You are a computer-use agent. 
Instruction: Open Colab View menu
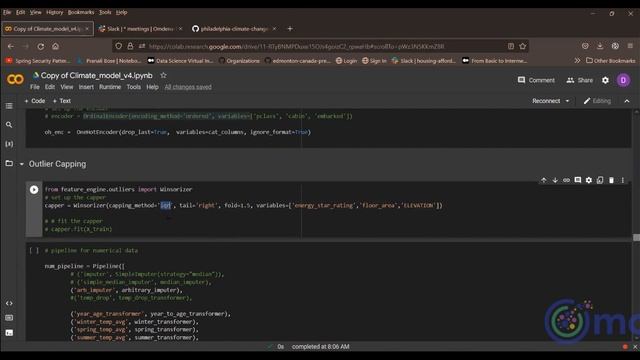pyautogui.click(x=67, y=87)
